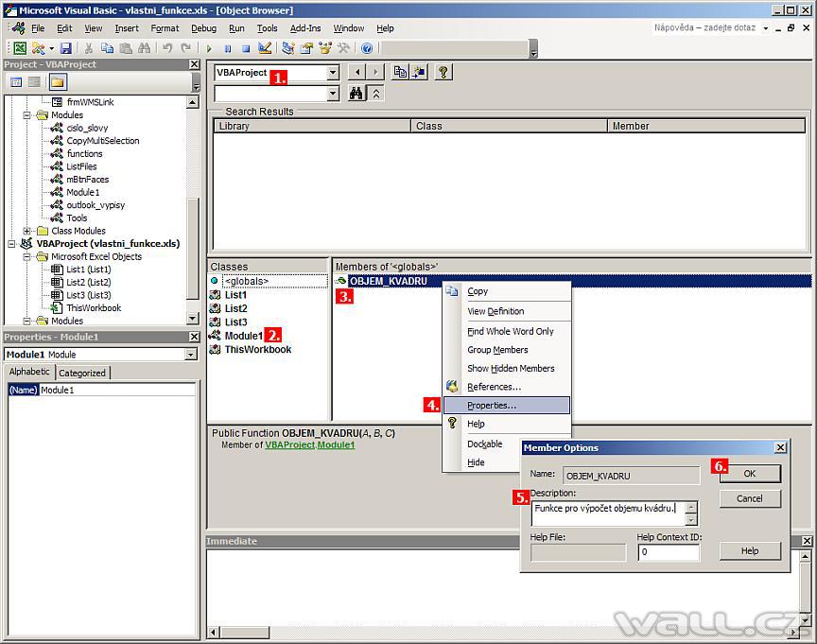Close the Project - VBAProject panel
Image resolution: width=817 pixels, height=644 pixels.
[x=194, y=64]
